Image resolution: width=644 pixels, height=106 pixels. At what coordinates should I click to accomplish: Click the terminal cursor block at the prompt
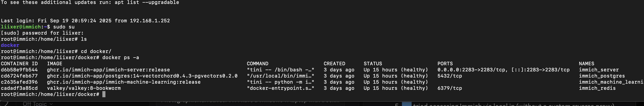pos(104,94)
